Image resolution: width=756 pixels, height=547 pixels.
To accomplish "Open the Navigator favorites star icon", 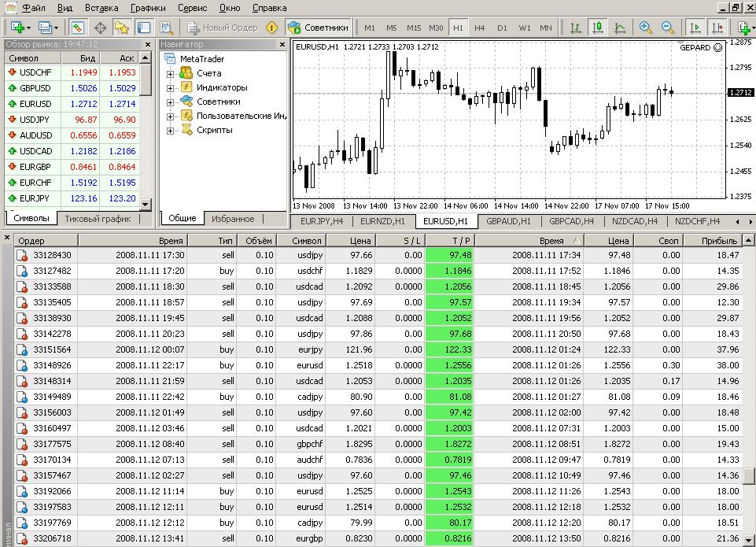I will [x=122, y=28].
